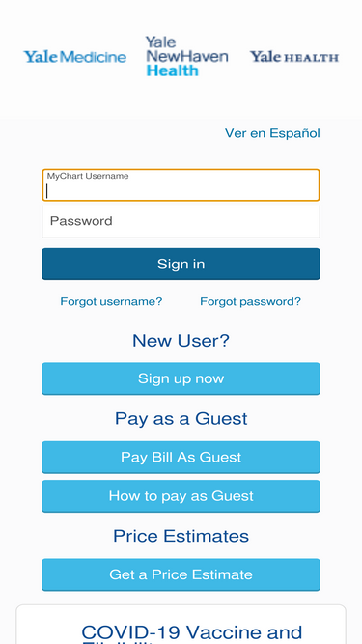The width and height of the screenshot is (362, 644).
Task: Click the Pay as a Guest heading
Action: coord(181,419)
